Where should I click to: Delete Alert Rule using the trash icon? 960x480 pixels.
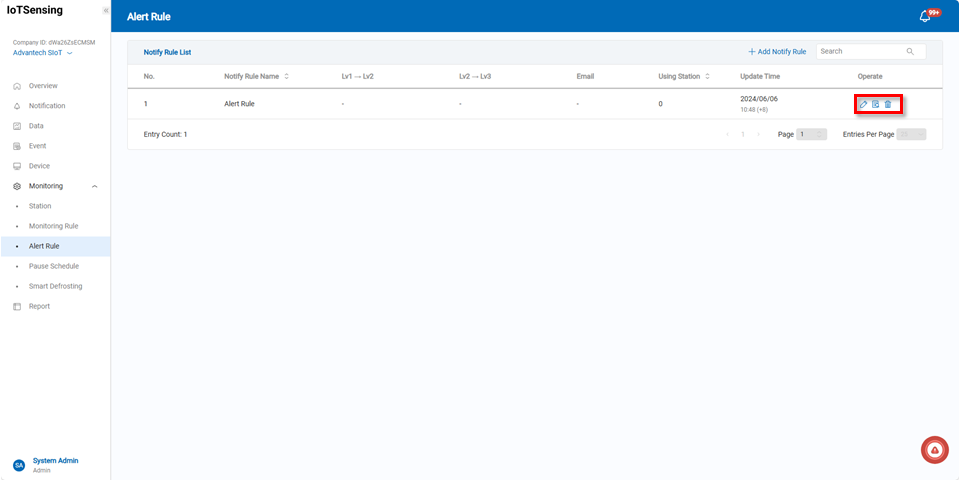coord(888,104)
